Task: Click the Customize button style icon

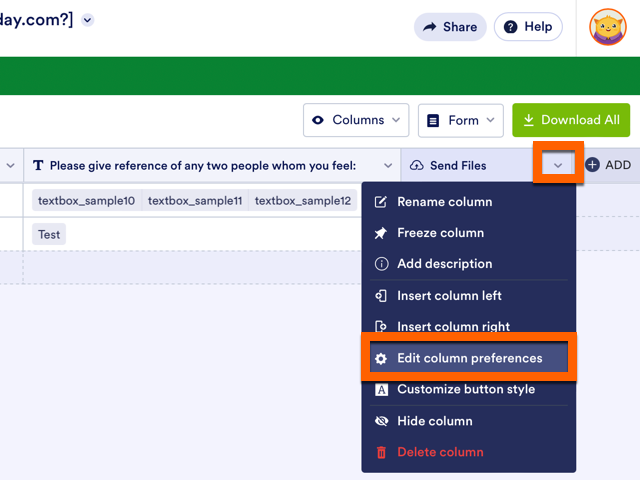Action: (381, 390)
